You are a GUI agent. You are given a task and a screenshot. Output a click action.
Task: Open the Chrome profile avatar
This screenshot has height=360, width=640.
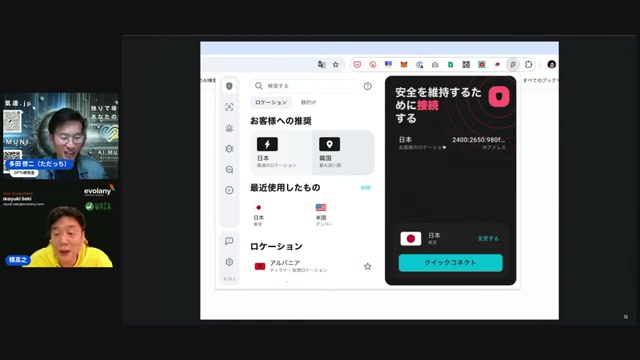pyautogui.click(x=551, y=64)
